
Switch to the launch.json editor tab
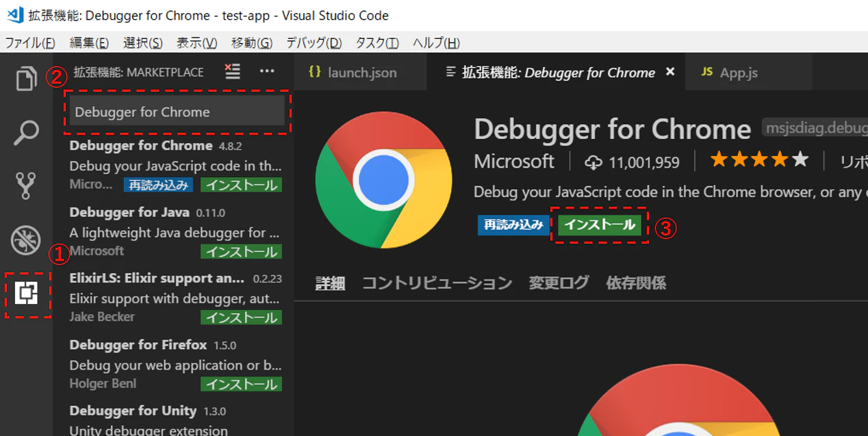(360, 72)
